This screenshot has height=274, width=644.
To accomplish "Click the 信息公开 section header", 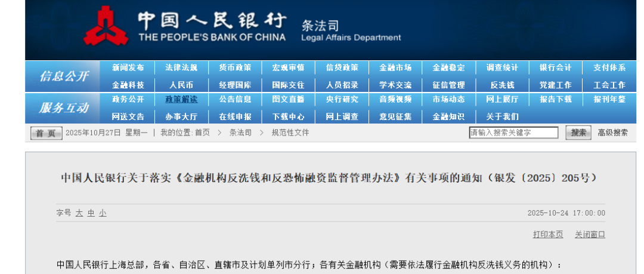I will point(63,76).
